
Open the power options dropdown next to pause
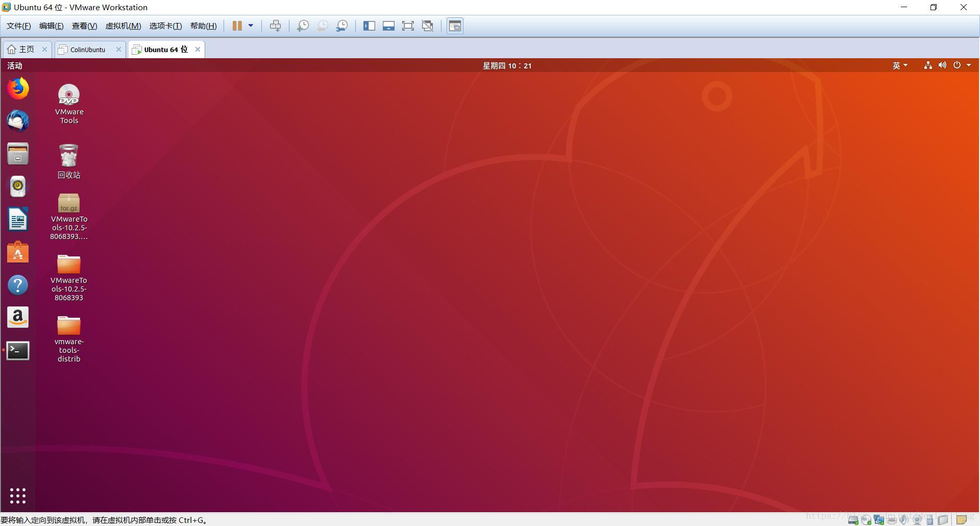coord(251,26)
